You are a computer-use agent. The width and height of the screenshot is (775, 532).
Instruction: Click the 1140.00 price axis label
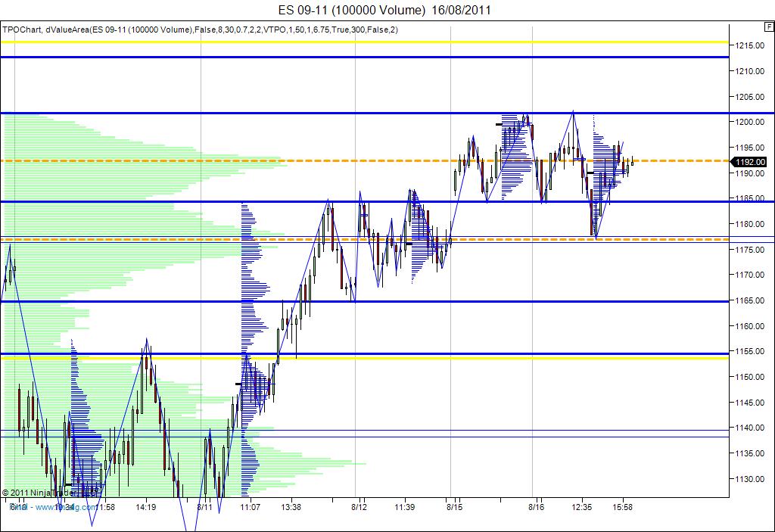pos(750,428)
